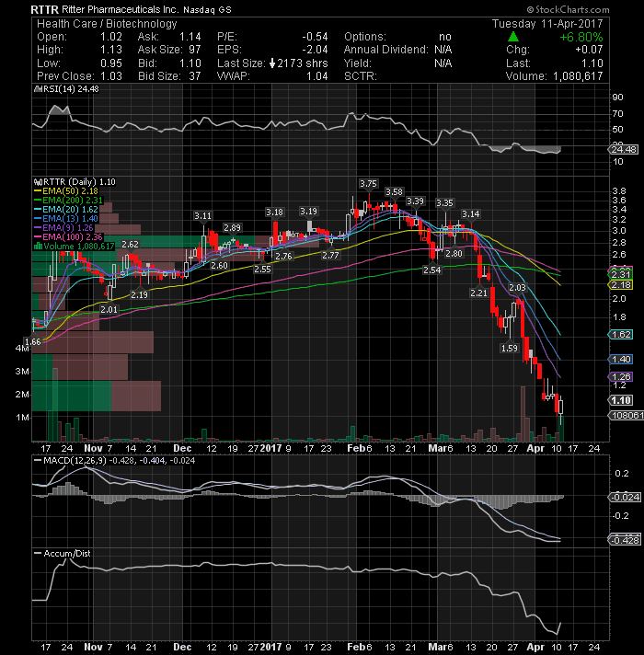
Task: Click the -0.428 MACD axis tag
Action: point(625,540)
